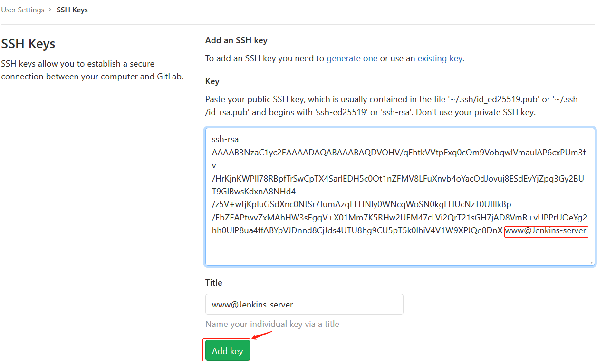The image size is (606, 364).
Task: Click the breadcrumb chevron separator
Action: pyautogui.click(x=50, y=10)
